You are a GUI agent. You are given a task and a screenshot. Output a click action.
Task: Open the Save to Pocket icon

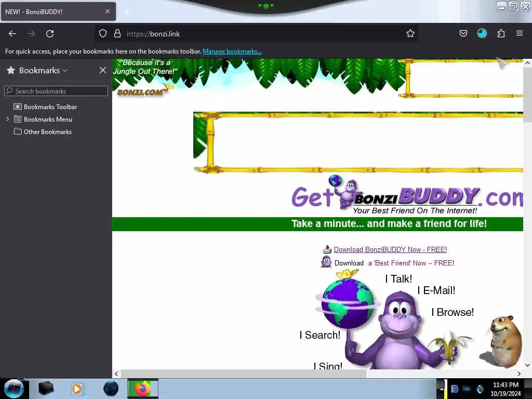463,33
